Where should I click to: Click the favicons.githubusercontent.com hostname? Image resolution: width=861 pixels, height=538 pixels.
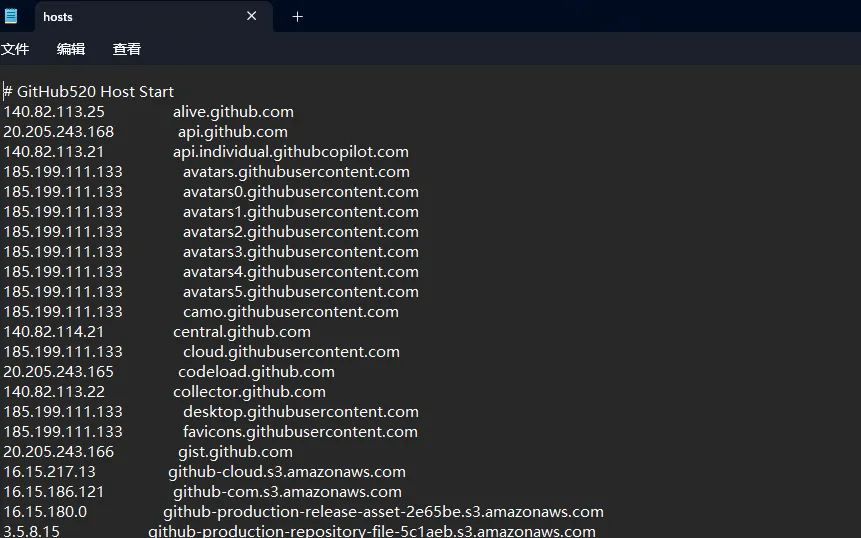tap(300, 432)
